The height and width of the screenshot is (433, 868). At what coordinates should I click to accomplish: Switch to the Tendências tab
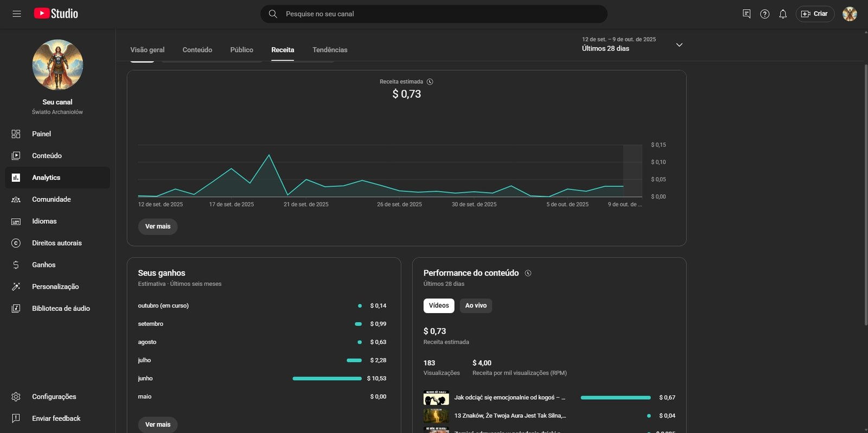(330, 50)
